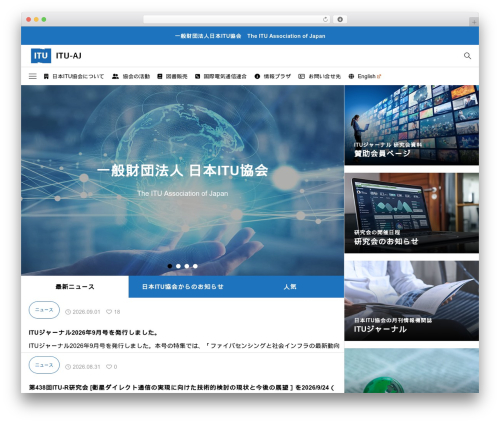The height and width of the screenshot is (423, 500).
Task: Open the hamburger menu icon
Action: point(33,76)
